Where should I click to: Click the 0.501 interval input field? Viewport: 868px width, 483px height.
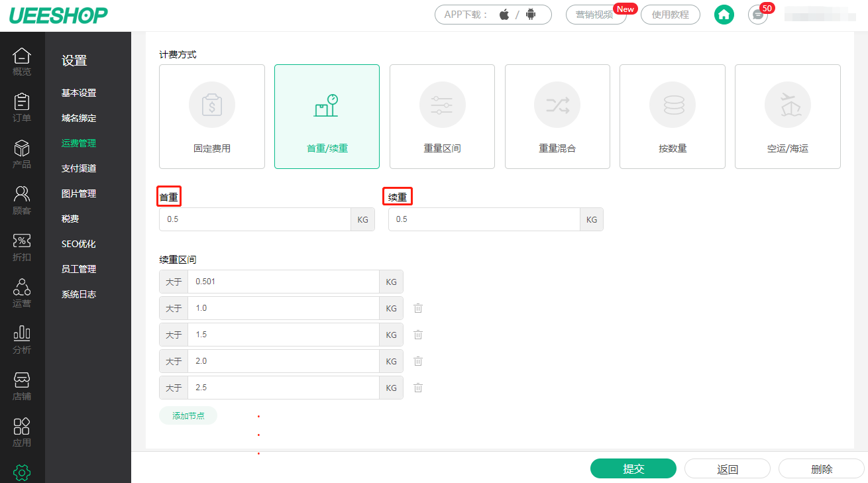tap(284, 282)
